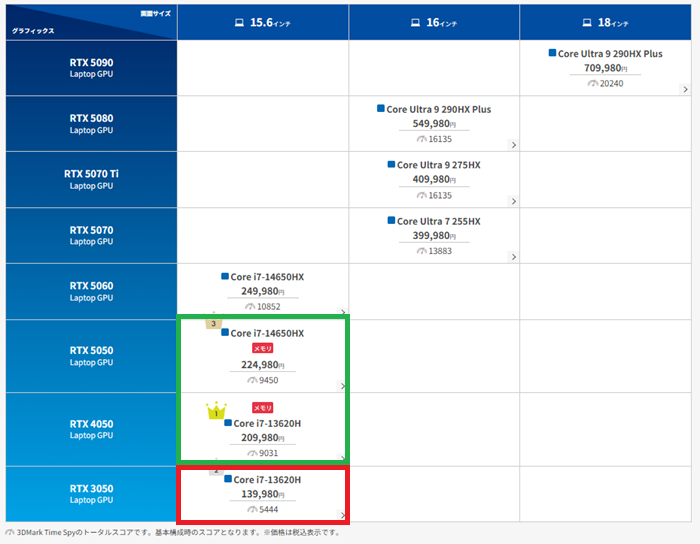This screenshot has height=544, width=700.
Task: Click Core i7-13620H in the RTX 4050 row
Action: tap(267, 424)
